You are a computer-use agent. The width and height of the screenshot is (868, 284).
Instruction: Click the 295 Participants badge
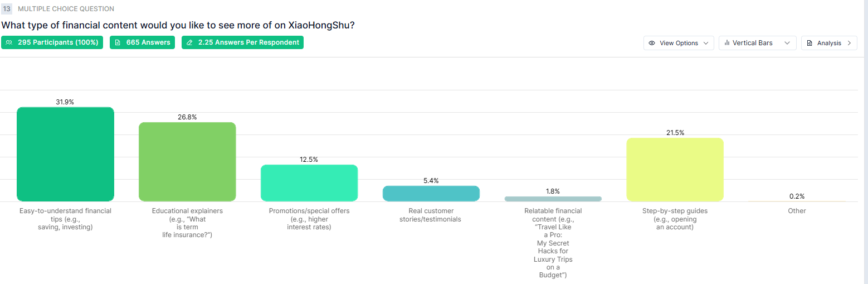pos(52,42)
